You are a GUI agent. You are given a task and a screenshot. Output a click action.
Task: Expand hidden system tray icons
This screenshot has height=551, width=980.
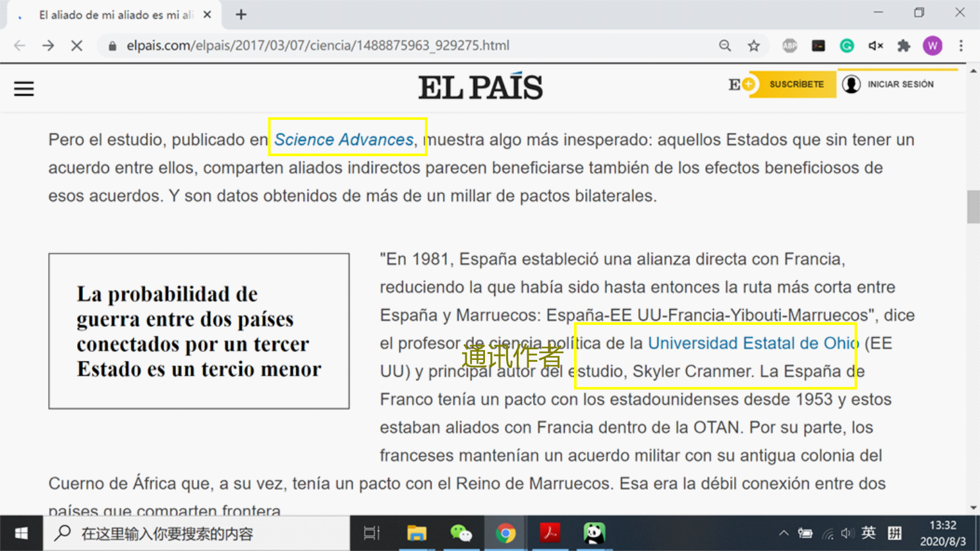click(x=783, y=533)
